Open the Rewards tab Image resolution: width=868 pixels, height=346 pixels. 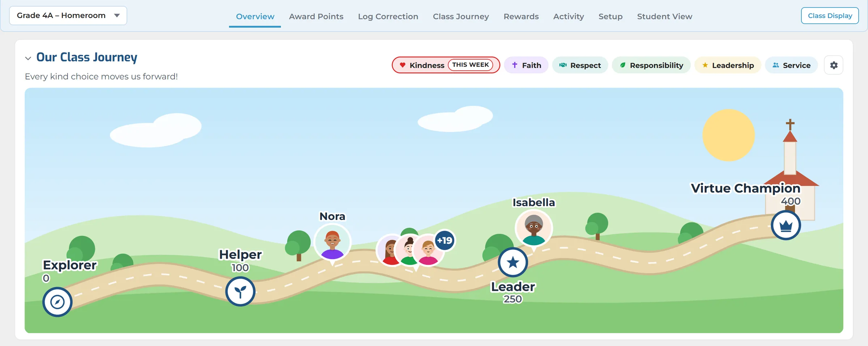[521, 17]
